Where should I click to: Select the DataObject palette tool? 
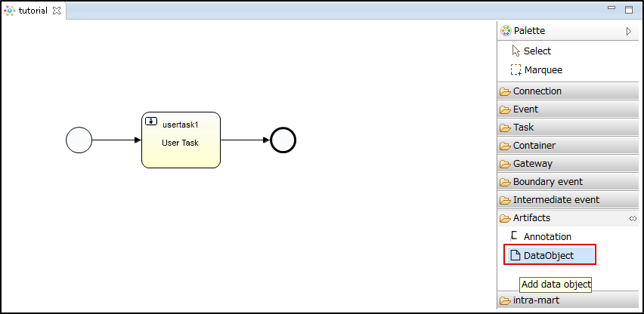550,255
